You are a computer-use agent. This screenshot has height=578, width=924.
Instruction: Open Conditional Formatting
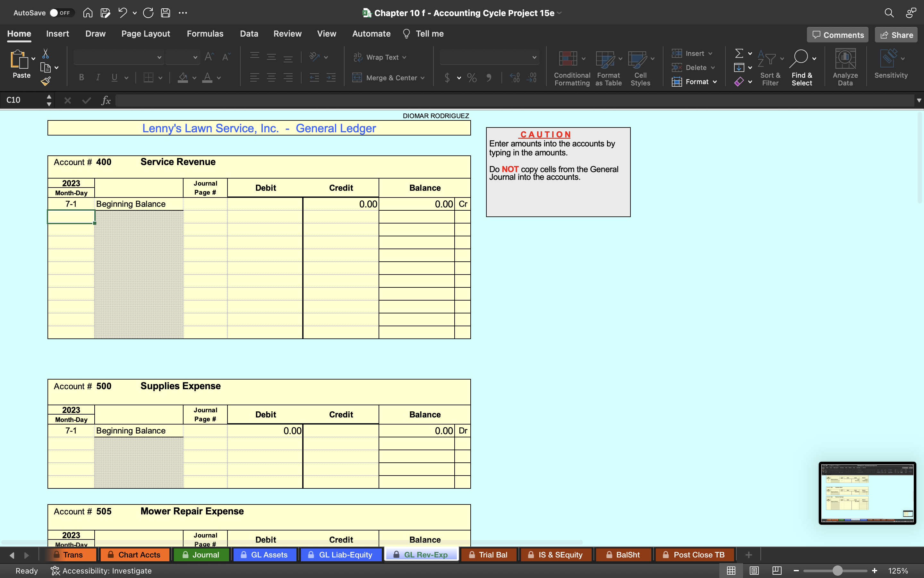pyautogui.click(x=572, y=68)
